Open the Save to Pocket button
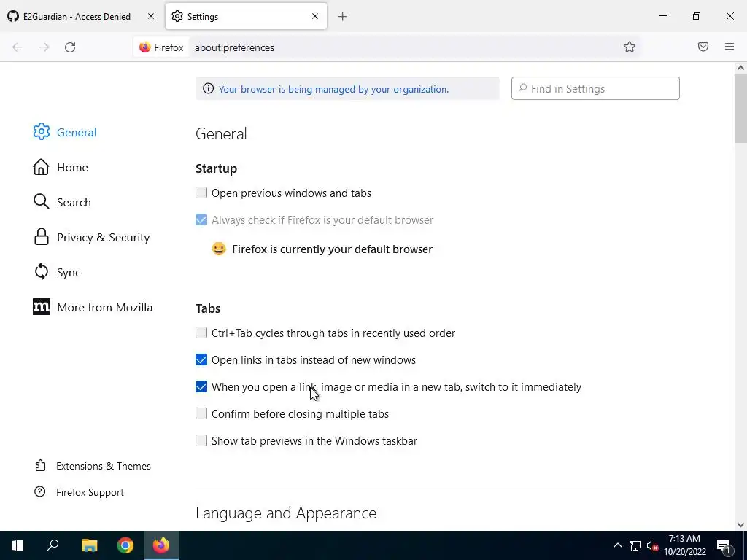747x560 pixels. tap(703, 47)
